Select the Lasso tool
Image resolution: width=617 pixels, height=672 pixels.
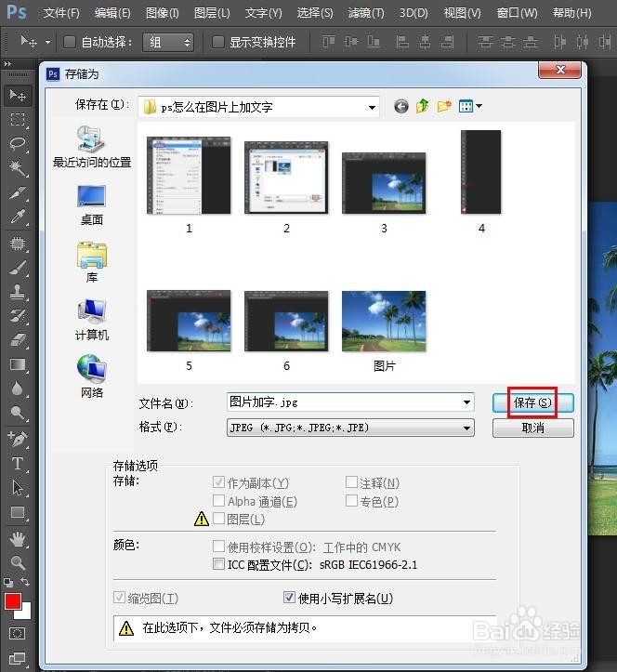click(18, 143)
